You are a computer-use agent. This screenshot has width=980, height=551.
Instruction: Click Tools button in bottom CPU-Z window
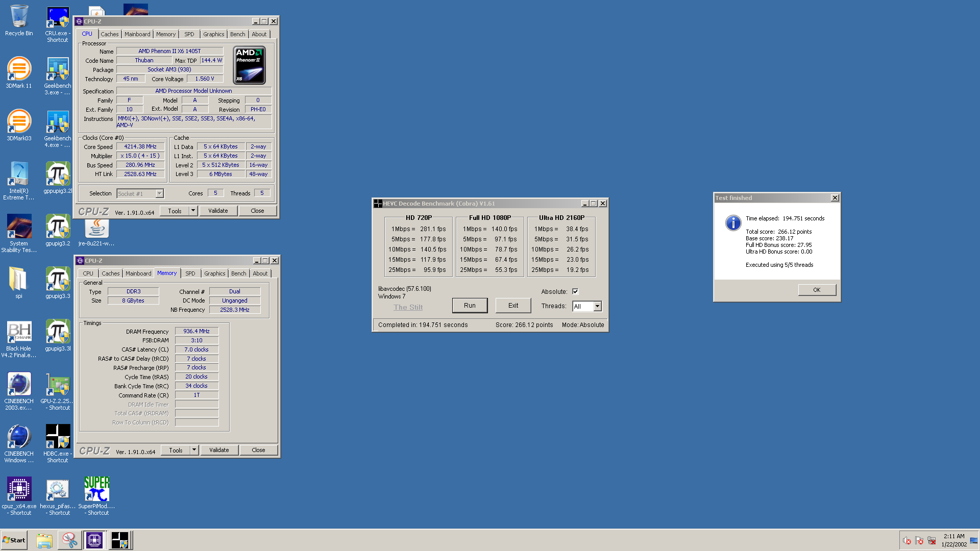pyautogui.click(x=176, y=450)
